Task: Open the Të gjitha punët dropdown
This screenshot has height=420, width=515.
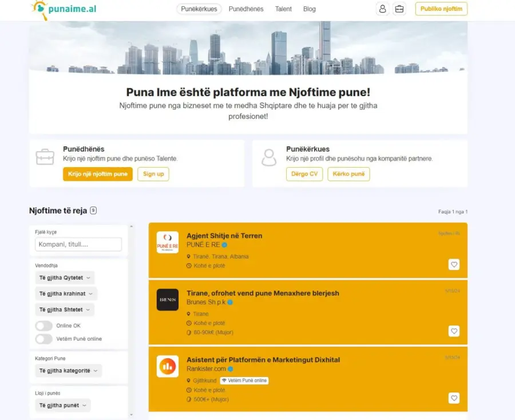Action: 63,405
